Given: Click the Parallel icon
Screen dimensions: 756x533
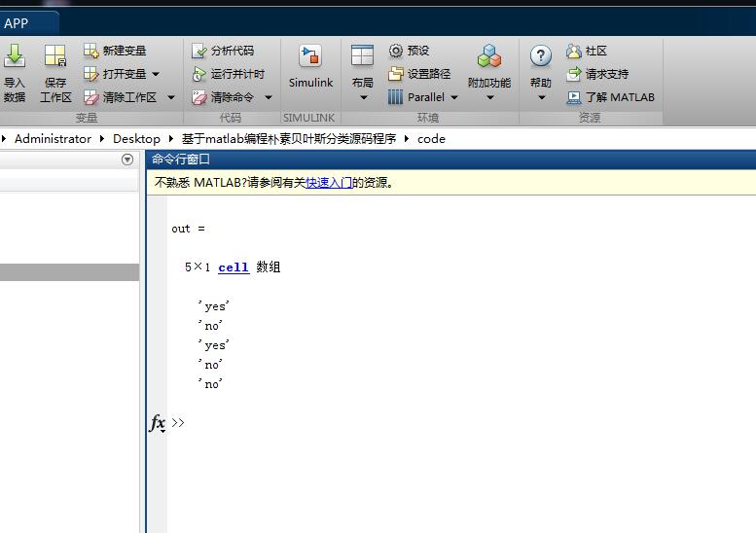Looking at the screenshot, I should click(x=395, y=97).
